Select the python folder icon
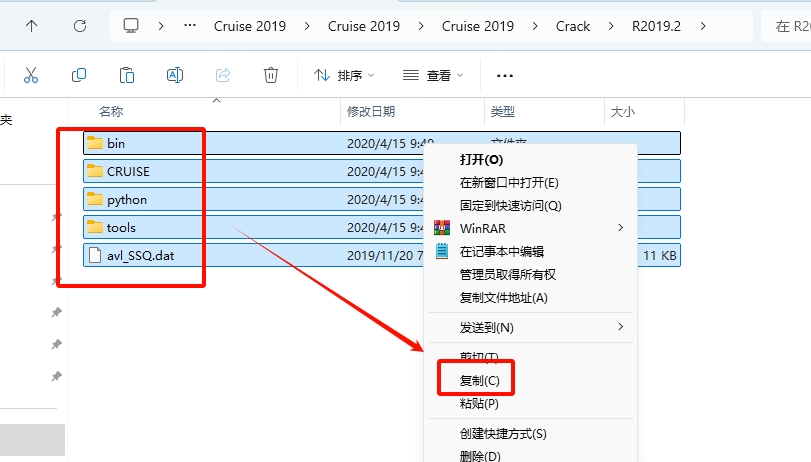The height and width of the screenshot is (462, 811). [x=95, y=199]
